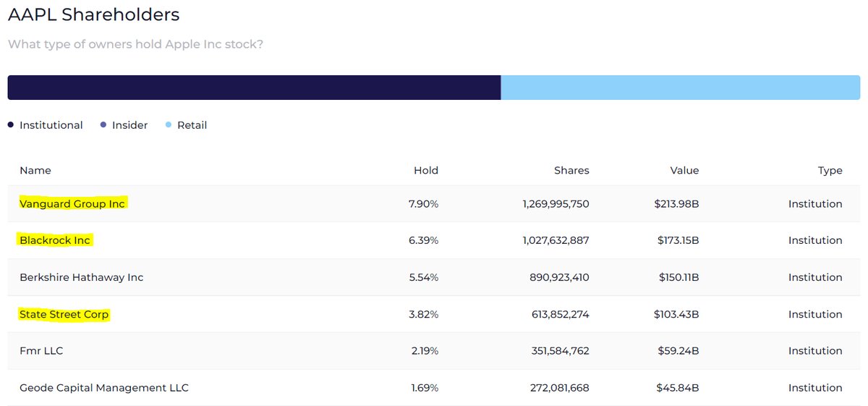Open Vanguard Group Inc shareholder
Screen dimensions: 868x406
click(72, 204)
